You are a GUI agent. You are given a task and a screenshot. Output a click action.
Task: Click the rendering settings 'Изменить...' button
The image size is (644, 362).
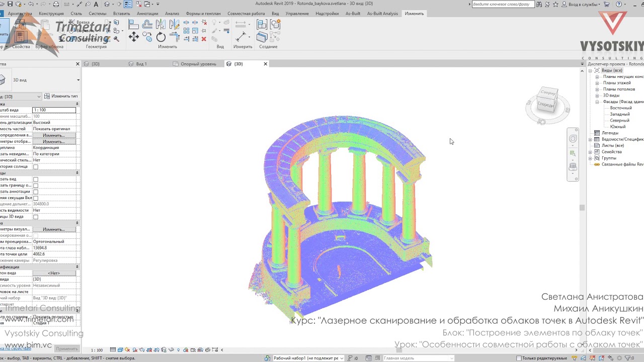54,229
